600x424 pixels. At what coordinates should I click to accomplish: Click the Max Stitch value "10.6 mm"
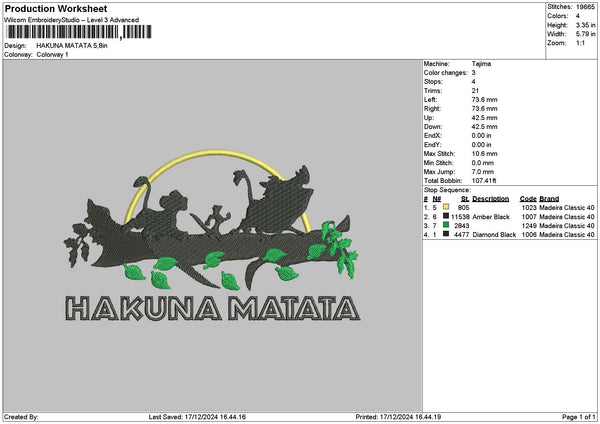pyautogui.click(x=484, y=154)
